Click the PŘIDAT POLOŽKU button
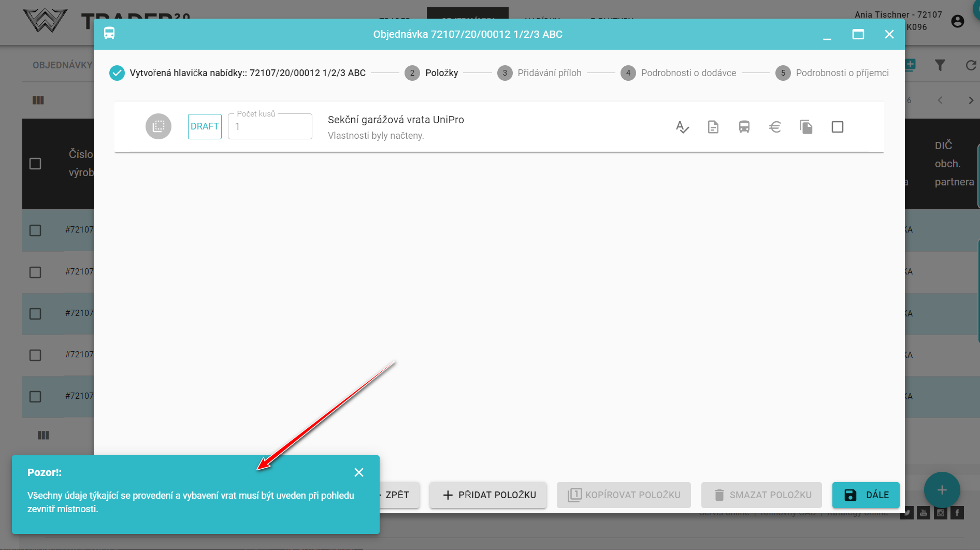980x550 pixels. pyautogui.click(x=488, y=495)
